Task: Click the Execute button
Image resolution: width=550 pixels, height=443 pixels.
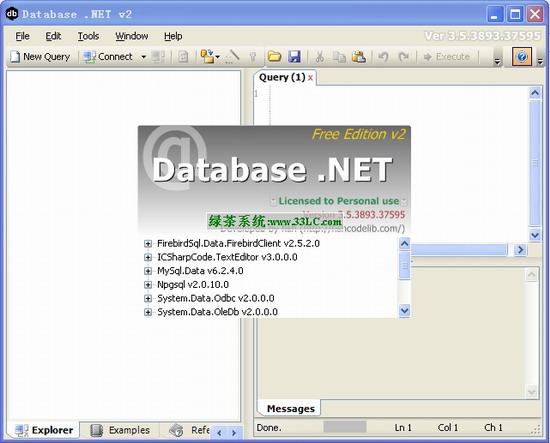Action: click(x=446, y=57)
